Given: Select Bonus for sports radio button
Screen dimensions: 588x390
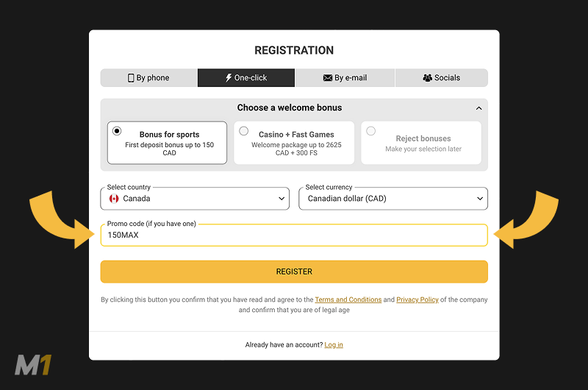Looking at the screenshot, I should tap(117, 131).
